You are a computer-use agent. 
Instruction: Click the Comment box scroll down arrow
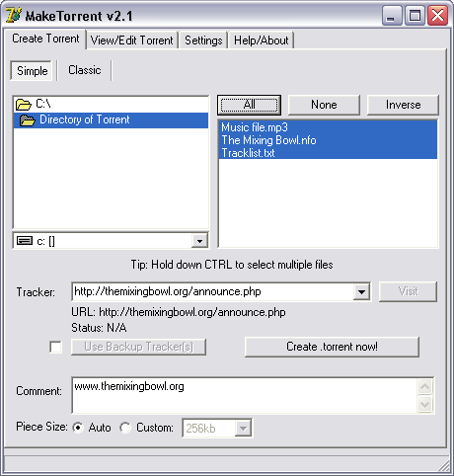click(424, 404)
